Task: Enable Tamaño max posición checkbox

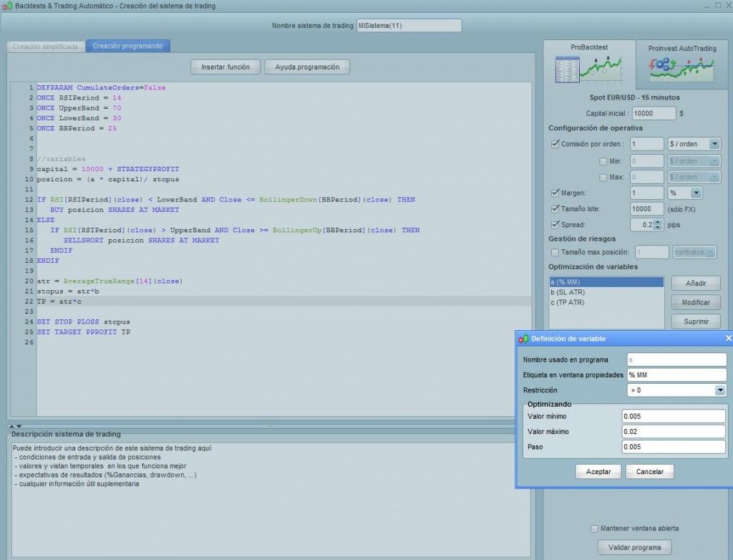Action: click(x=555, y=252)
